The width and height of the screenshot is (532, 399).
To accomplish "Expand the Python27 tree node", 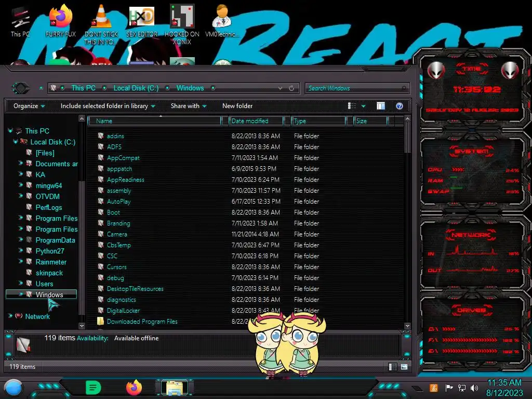I will [21, 250].
